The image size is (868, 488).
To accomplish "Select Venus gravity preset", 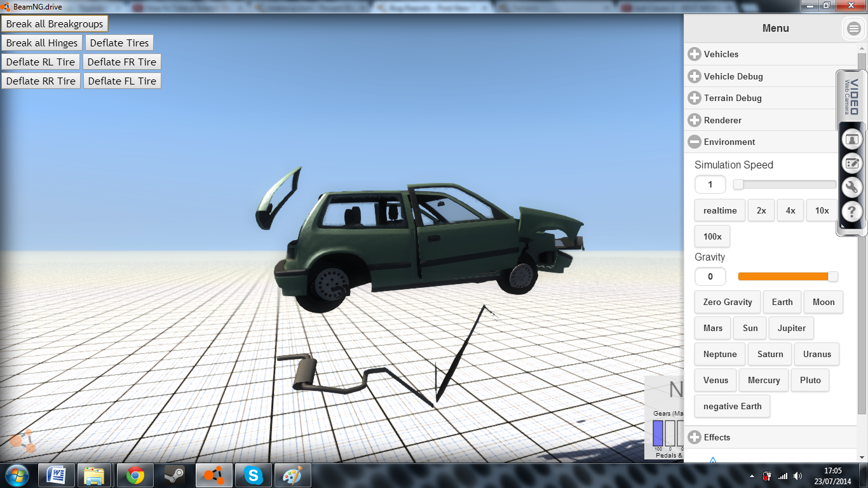I will (715, 380).
